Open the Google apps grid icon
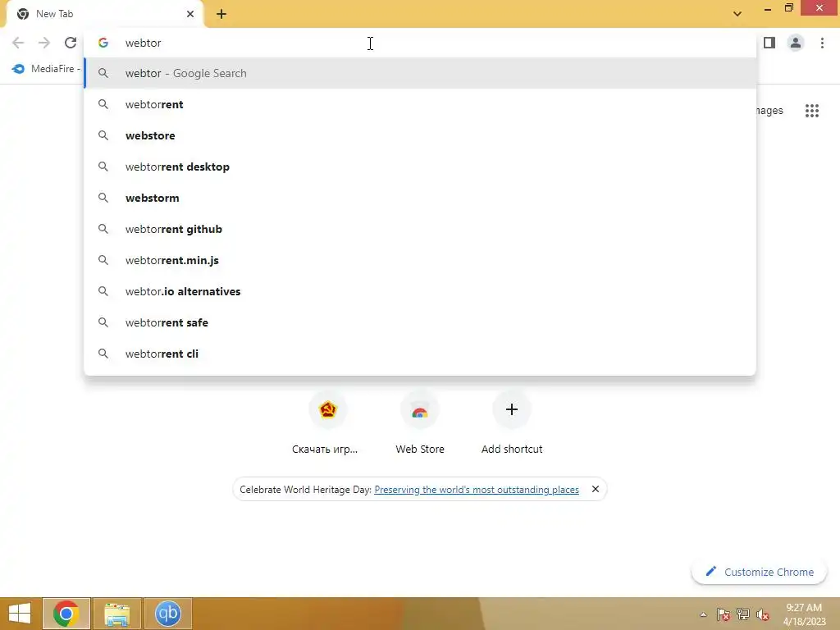 [x=811, y=111]
